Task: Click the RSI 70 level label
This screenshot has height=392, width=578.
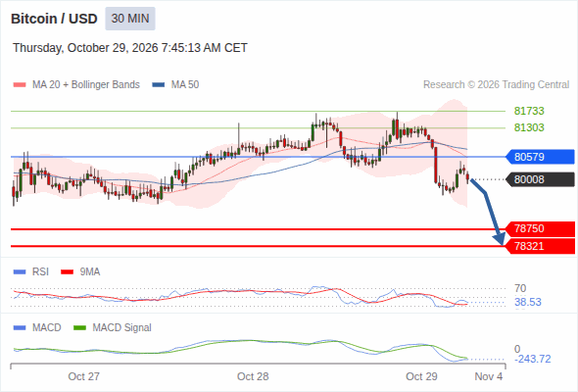Action: coord(520,288)
